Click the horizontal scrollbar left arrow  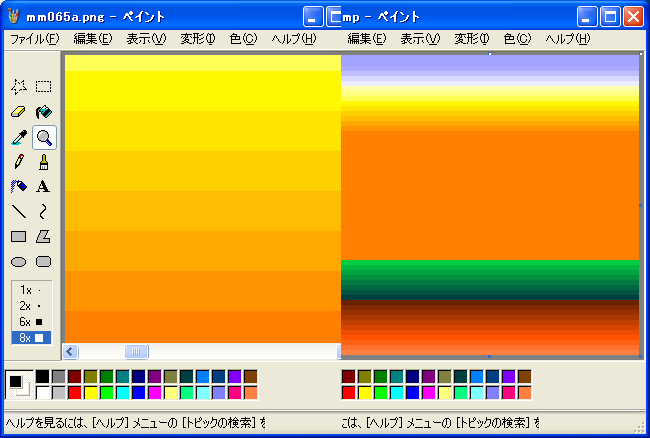click(x=71, y=351)
